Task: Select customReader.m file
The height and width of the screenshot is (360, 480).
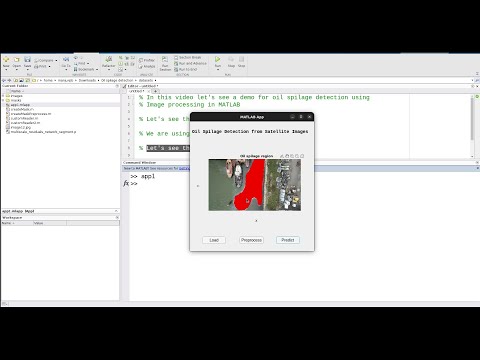Action: point(24,118)
